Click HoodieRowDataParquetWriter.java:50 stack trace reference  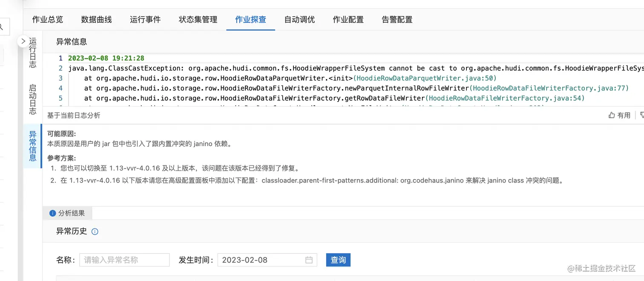(425, 78)
